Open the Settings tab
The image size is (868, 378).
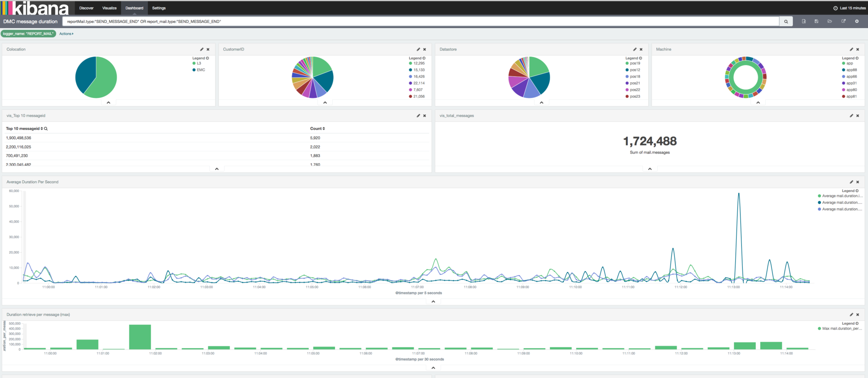coord(159,8)
